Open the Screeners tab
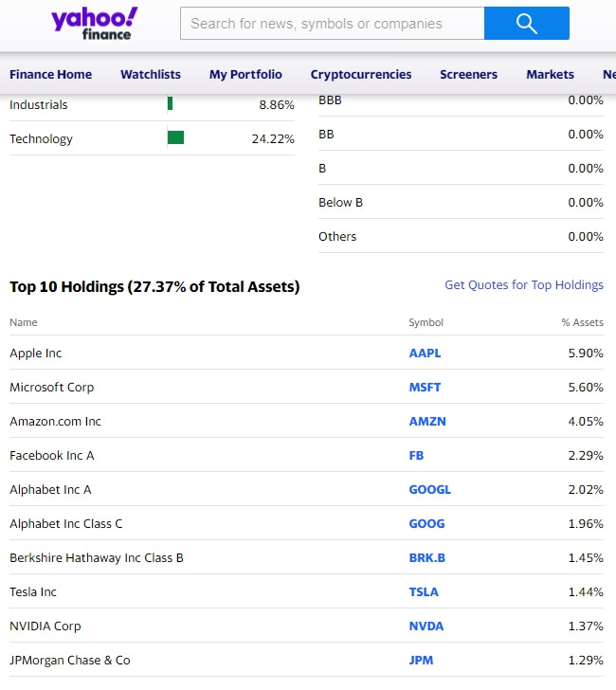616x690 pixels. click(468, 74)
